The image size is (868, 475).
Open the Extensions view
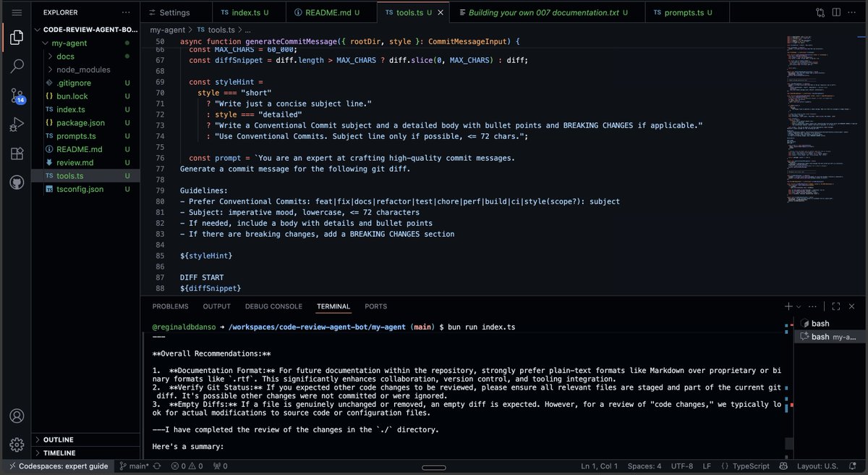[17, 153]
